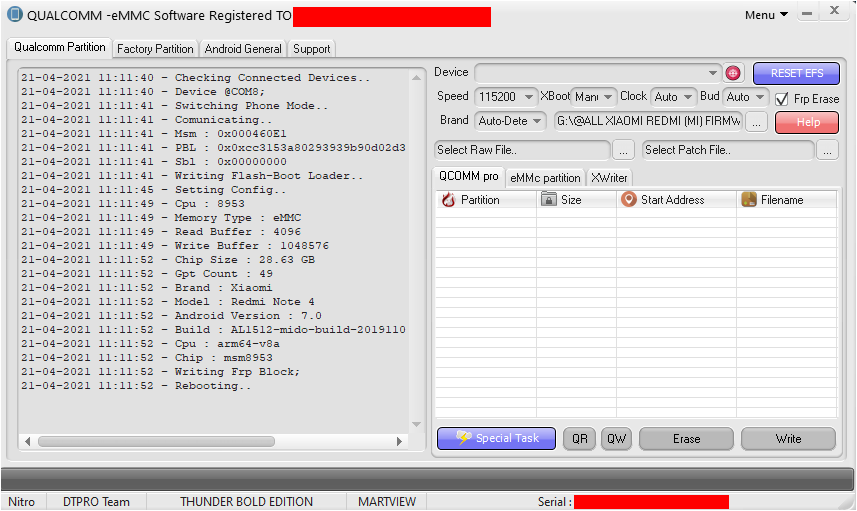Click the Size column header
This screenshot has height=511, width=857.
pyautogui.click(x=577, y=199)
